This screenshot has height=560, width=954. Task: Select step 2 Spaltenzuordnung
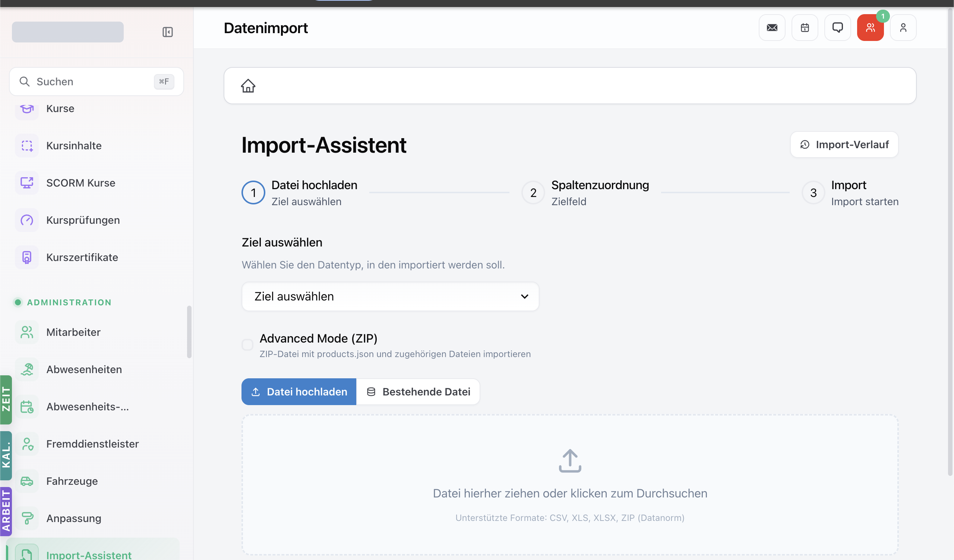tap(585, 193)
